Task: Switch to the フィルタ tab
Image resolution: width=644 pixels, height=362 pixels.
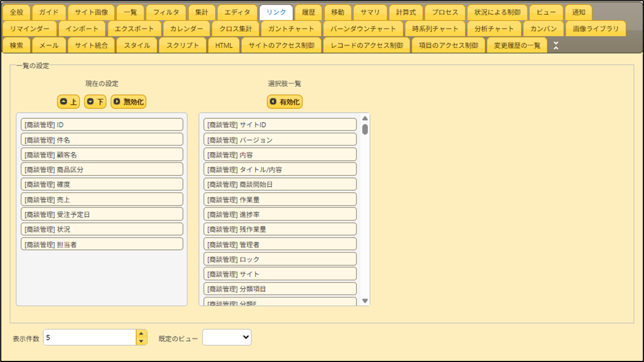Action: tap(166, 12)
